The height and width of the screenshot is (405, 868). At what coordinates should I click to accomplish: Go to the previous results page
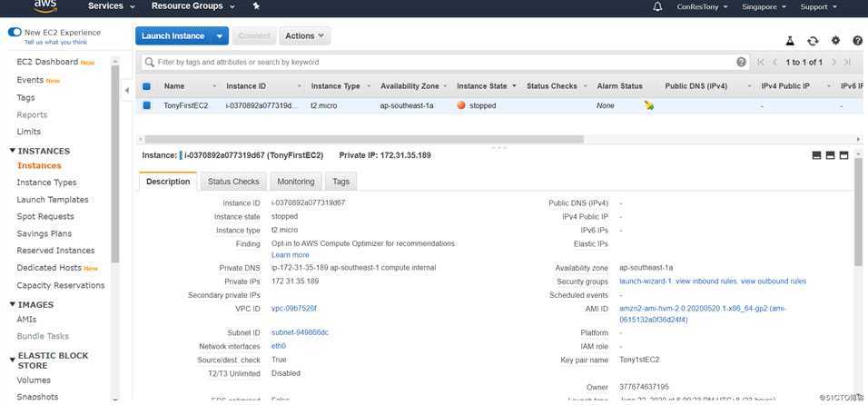tap(775, 62)
